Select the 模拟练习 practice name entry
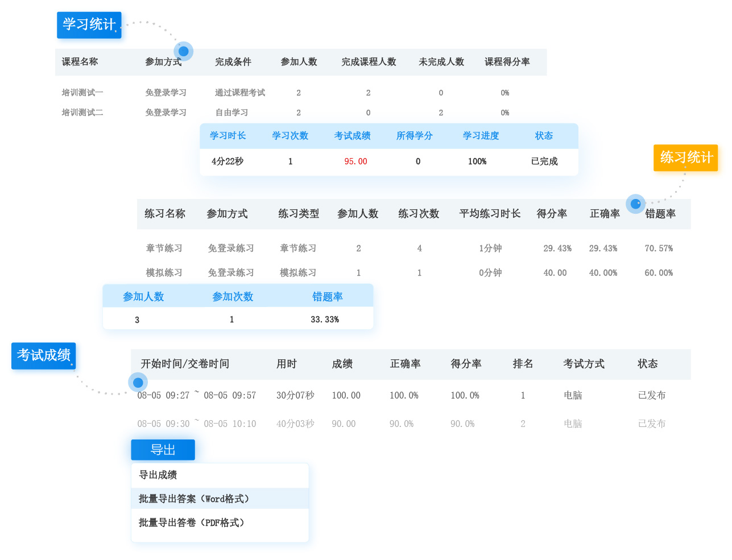 click(x=164, y=273)
